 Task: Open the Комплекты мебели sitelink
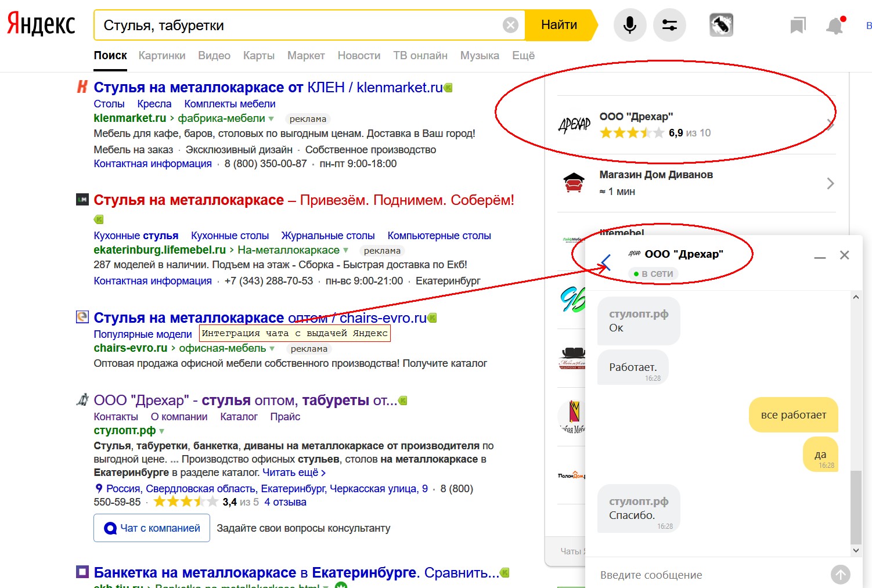click(x=230, y=104)
